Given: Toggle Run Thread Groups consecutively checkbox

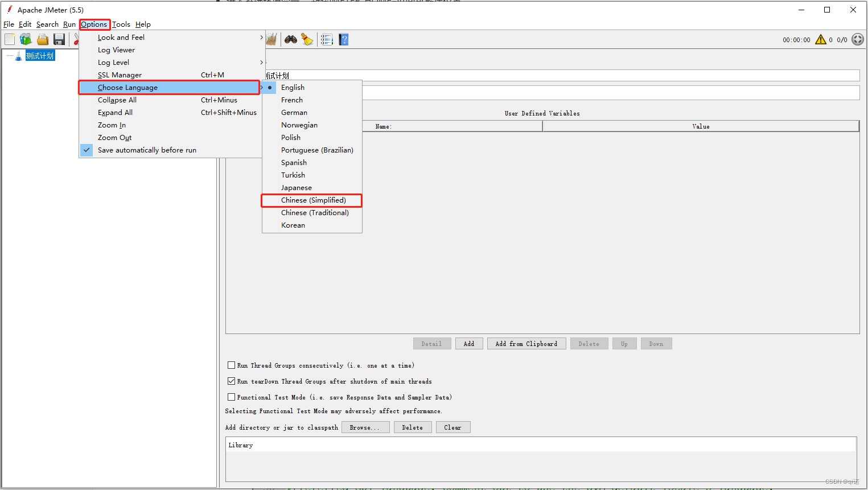Looking at the screenshot, I should (232, 365).
